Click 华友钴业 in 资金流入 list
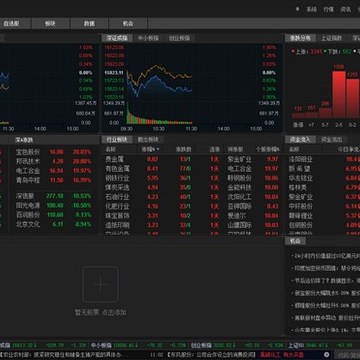 click(x=301, y=178)
